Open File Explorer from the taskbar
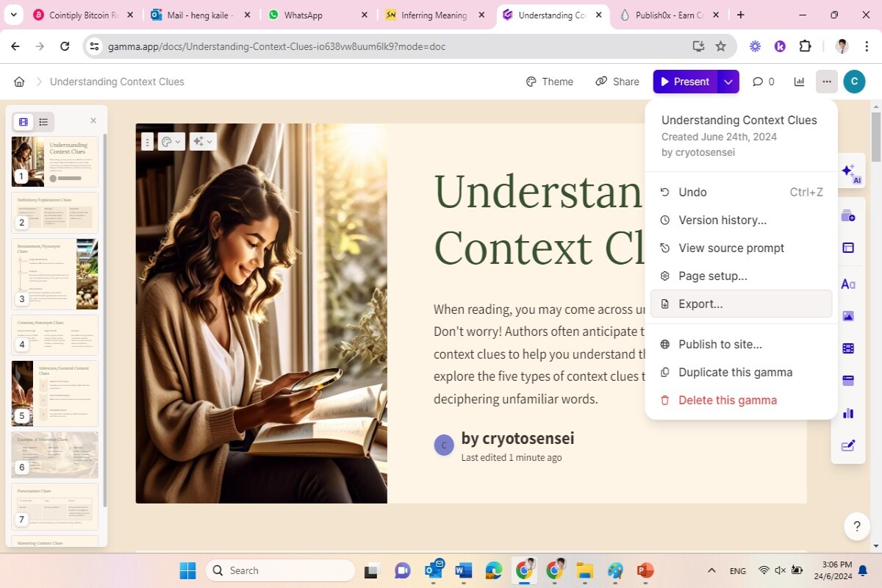882x588 pixels. click(585, 570)
